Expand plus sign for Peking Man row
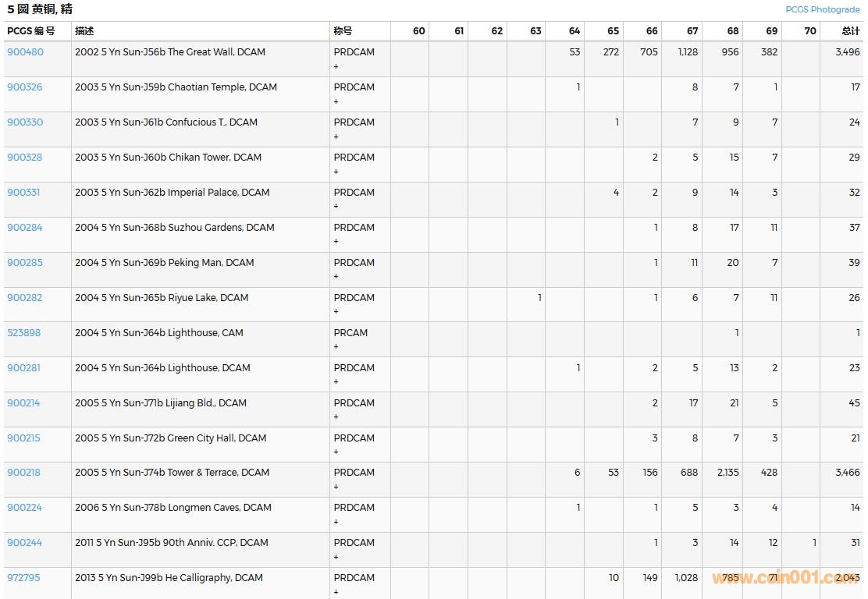This screenshot has width=868, height=599. pyautogui.click(x=336, y=277)
